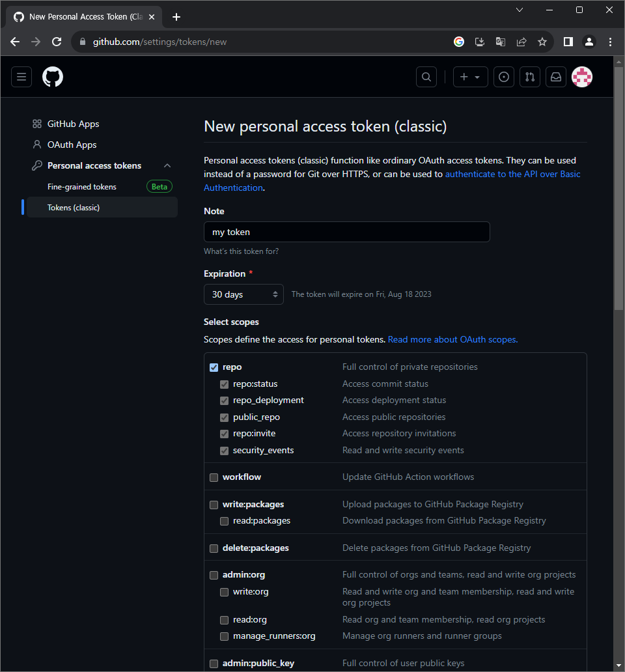
Task: Click the 'Full control of private repositories' description
Action: click(x=410, y=367)
